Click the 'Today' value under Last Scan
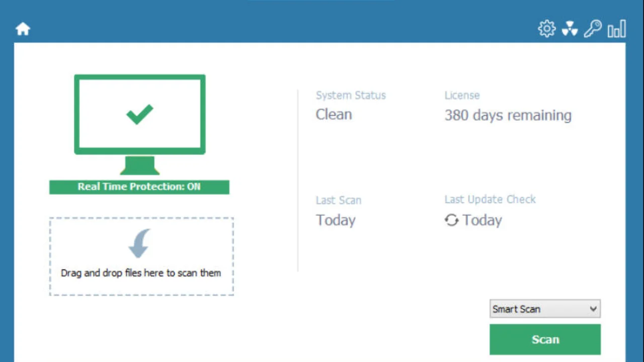 pos(336,220)
